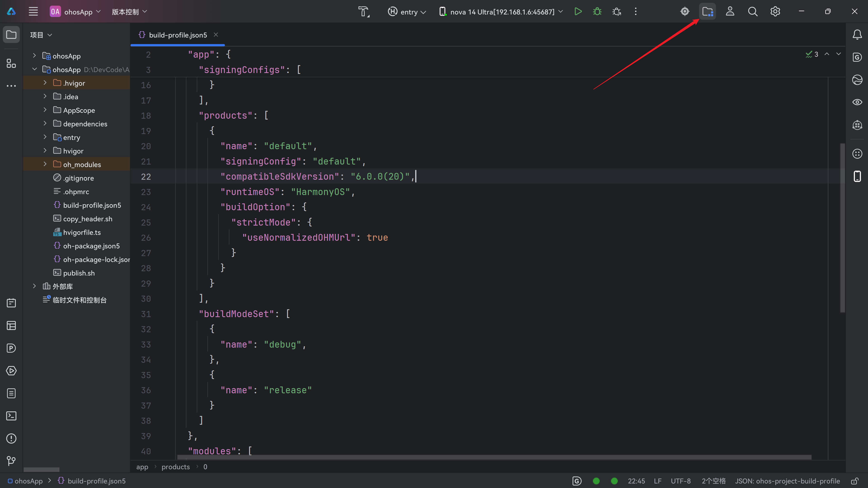
Task: Open hvigorfile.ts in project tree
Action: click(x=82, y=232)
